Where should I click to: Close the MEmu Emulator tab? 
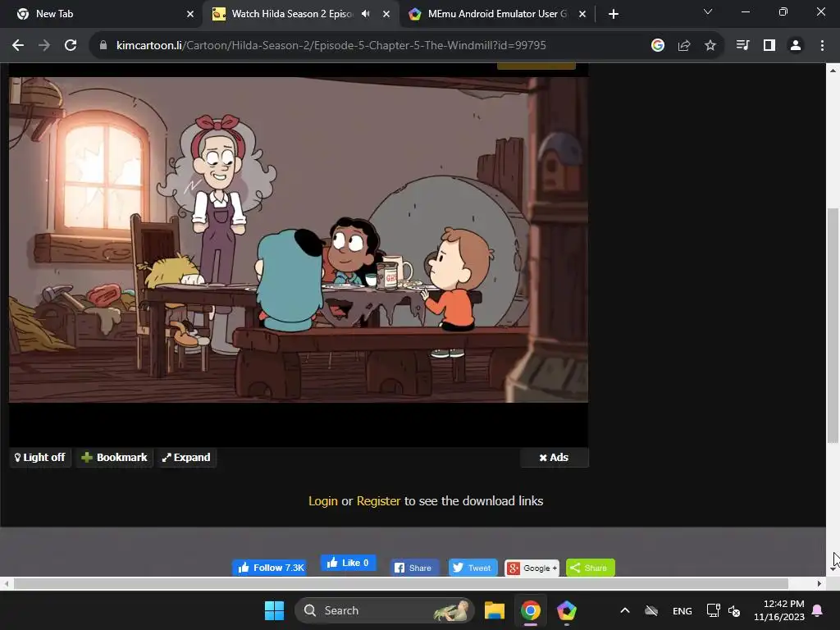pos(582,14)
